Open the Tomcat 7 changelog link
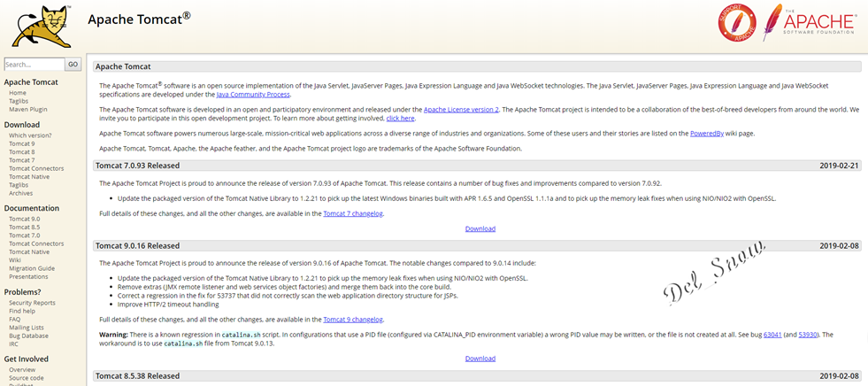 (x=353, y=213)
